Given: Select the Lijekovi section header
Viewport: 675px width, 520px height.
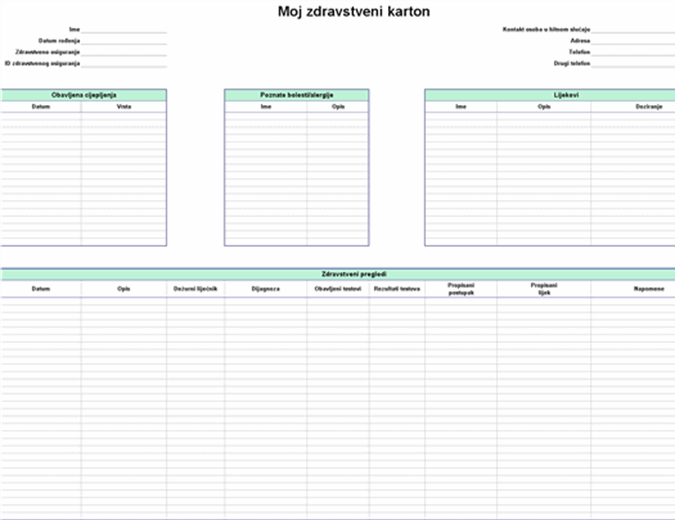Looking at the screenshot, I should [x=549, y=95].
